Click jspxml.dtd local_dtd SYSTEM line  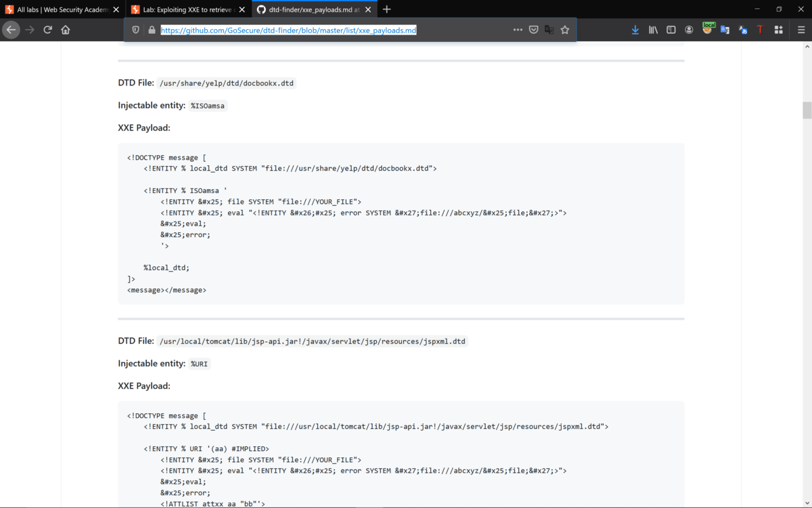(x=376, y=427)
